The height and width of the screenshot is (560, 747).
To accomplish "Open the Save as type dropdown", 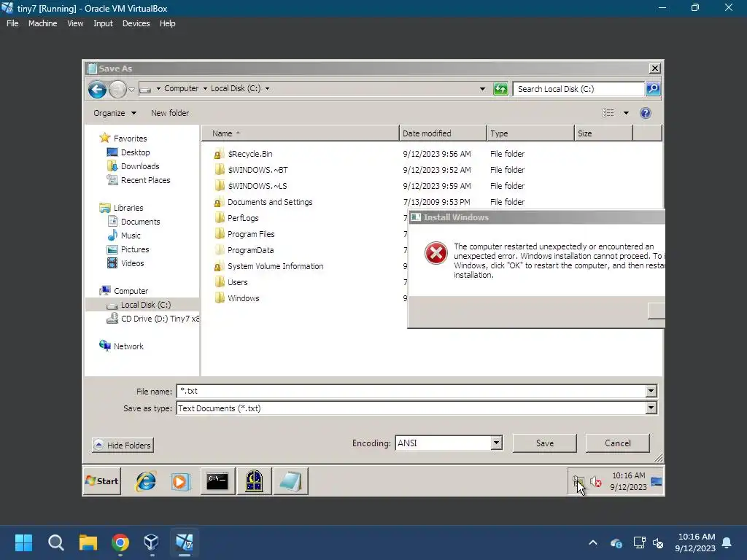I will 651,408.
